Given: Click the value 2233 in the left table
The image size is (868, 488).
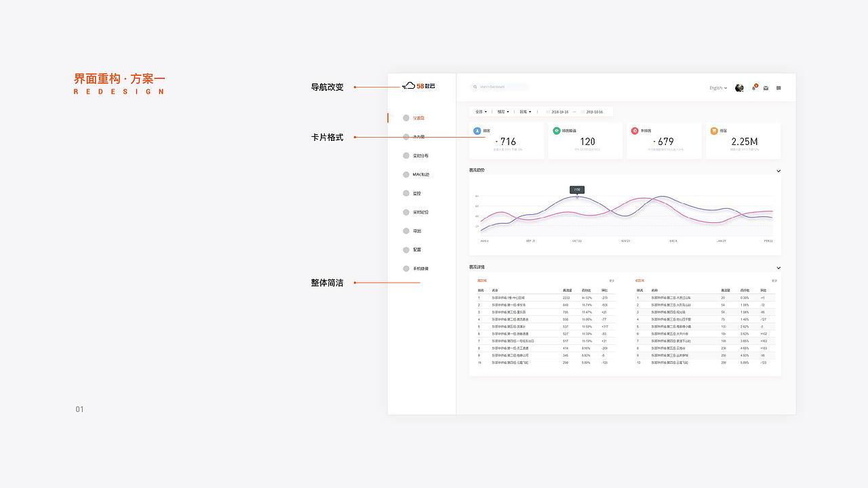Looking at the screenshot, I should click(566, 298).
